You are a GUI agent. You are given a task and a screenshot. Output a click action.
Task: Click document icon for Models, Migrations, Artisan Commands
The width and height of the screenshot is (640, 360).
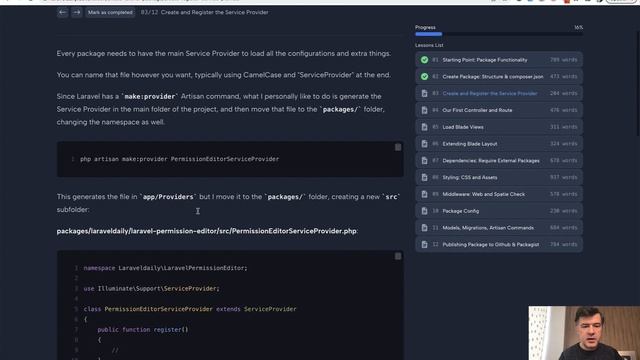pyautogui.click(x=424, y=228)
